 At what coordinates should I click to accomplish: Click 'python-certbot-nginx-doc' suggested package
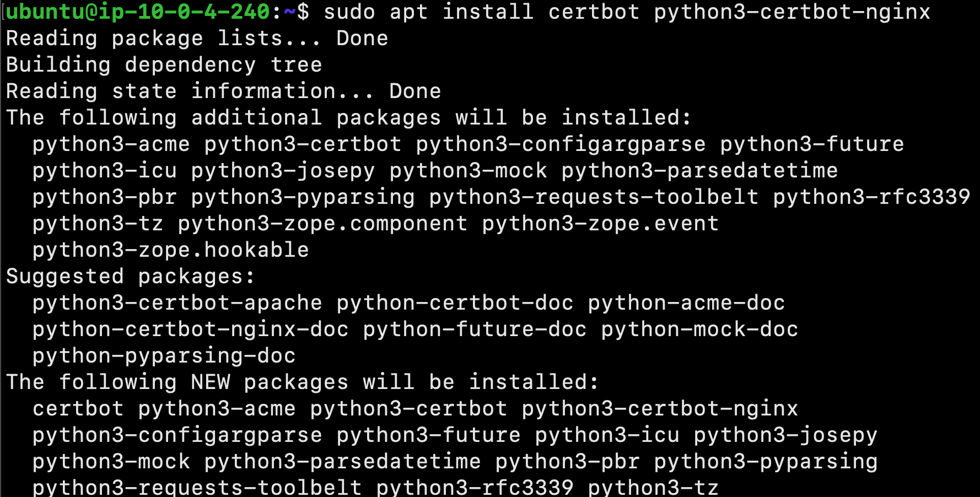[190, 329]
